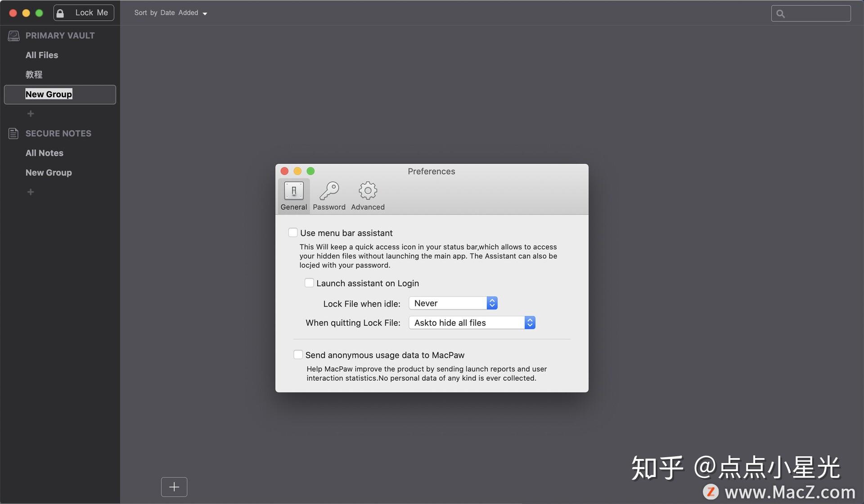Enable Send anonymous usage data to MacPaw
This screenshot has width=864, height=504.
click(298, 355)
